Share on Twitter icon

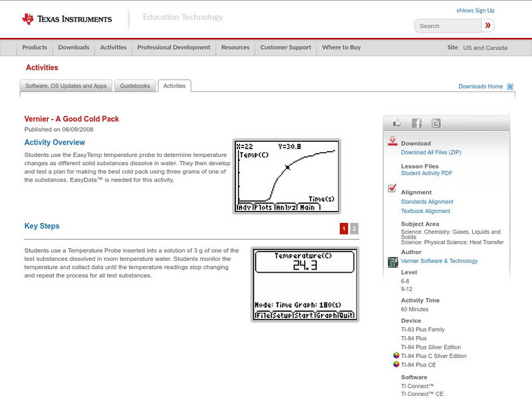[x=436, y=123]
